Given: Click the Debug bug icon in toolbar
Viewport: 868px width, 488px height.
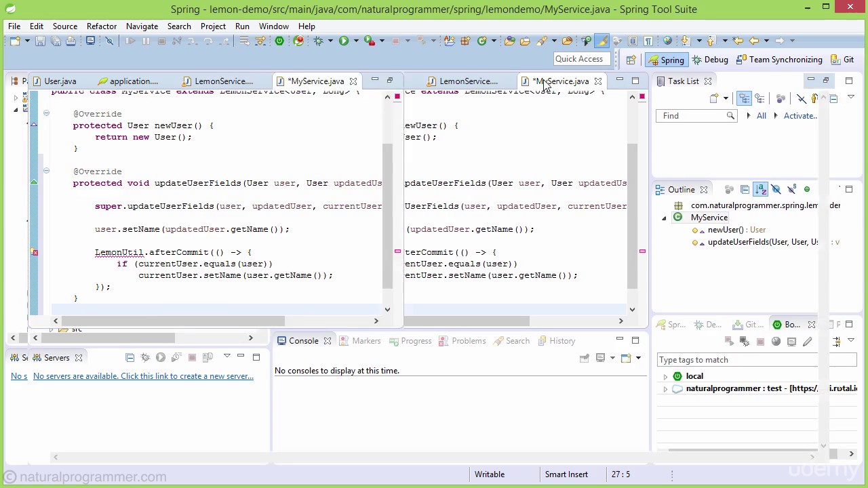Looking at the screenshot, I should tap(318, 41).
